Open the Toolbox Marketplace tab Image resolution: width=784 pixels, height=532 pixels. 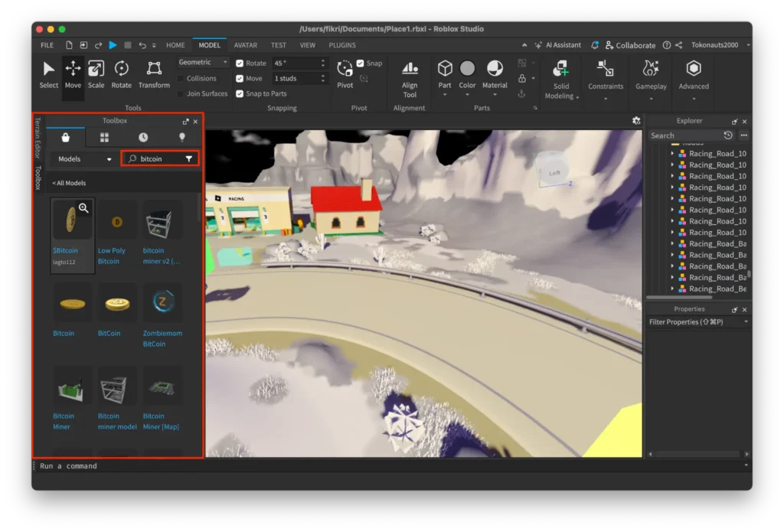point(66,138)
